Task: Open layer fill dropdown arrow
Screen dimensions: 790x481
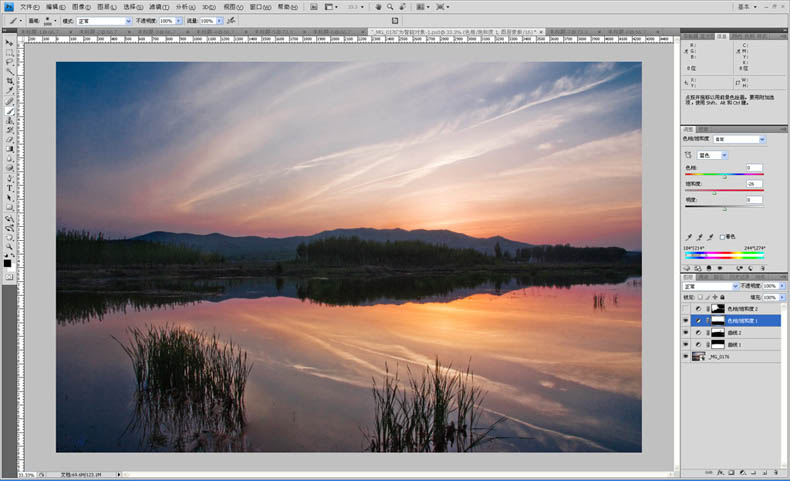Action: [782, 298]
